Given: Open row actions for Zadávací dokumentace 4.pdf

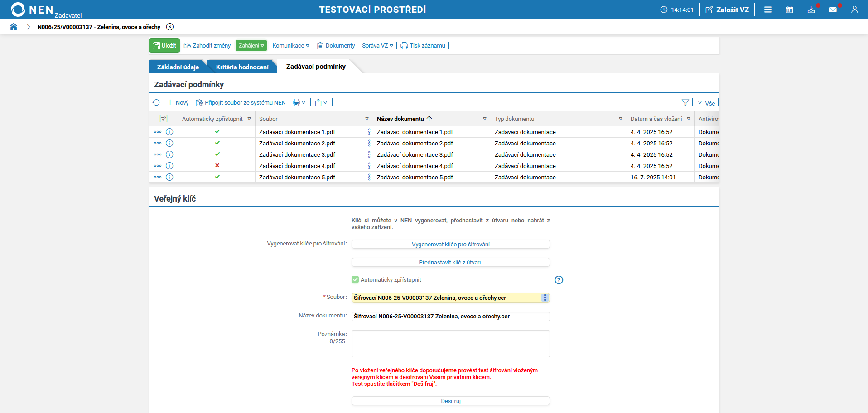Looking at the screenshot, I should [x=158, y=166].
